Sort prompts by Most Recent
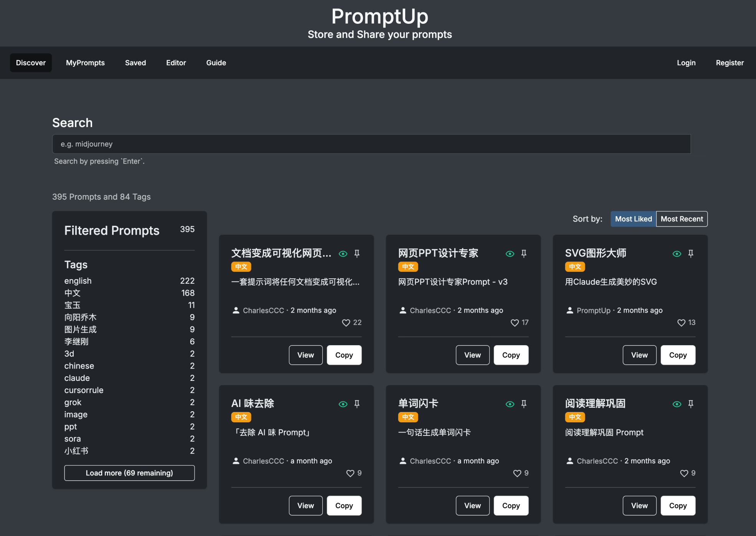Viewport: 756px width, 536px height. click(682, 219)
